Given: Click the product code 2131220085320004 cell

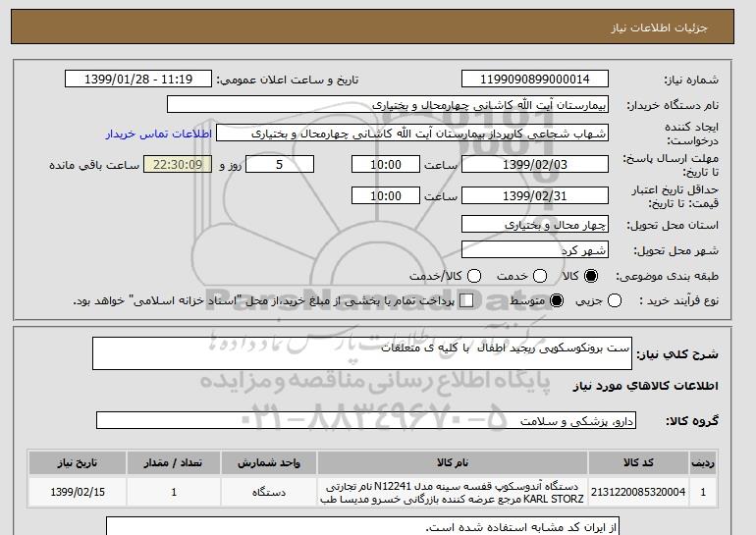Looking at the screenshot, I should (638, 492).
